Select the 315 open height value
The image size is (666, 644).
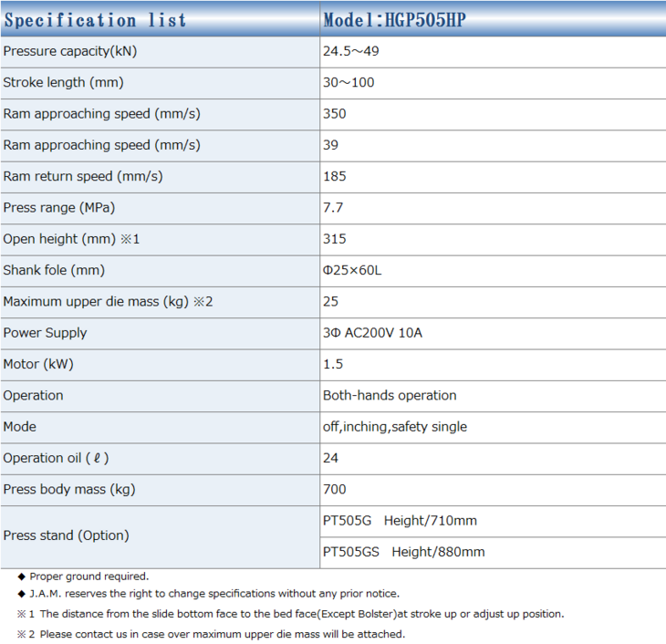335,239
